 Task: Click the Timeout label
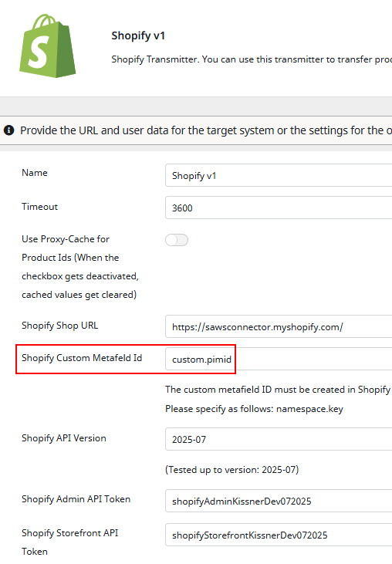(x=39, y=207)
